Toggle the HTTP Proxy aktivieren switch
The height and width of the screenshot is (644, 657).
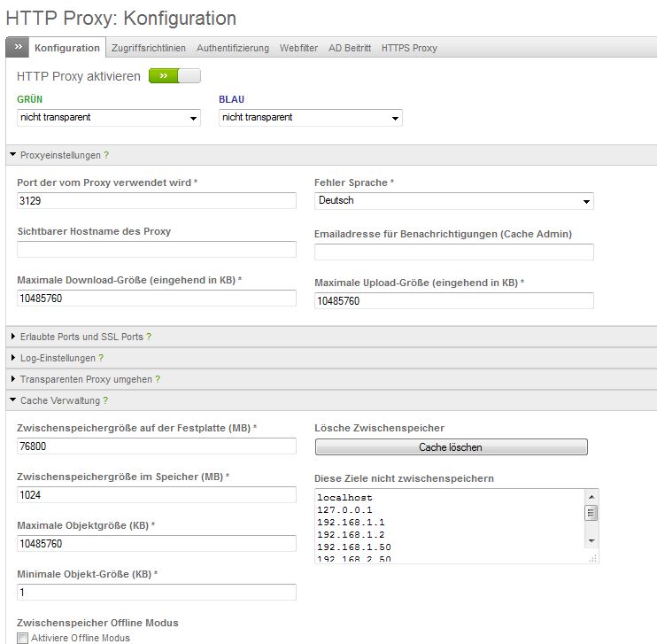[x=174, y=76]
